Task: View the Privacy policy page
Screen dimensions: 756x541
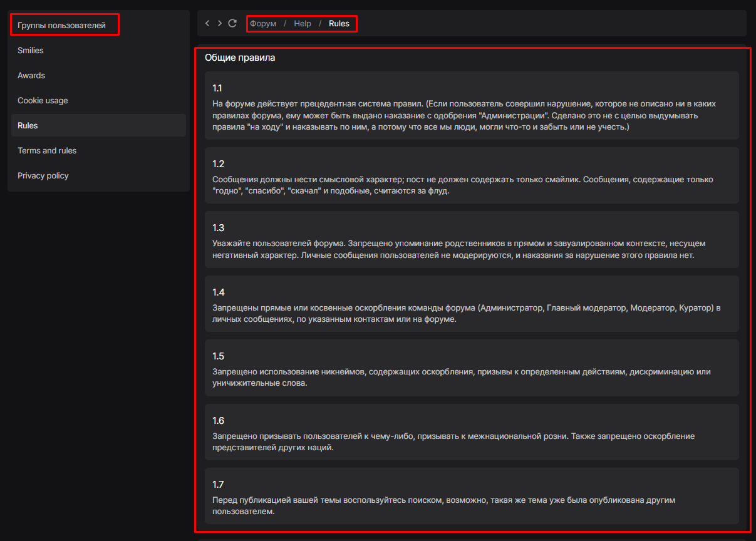Action: pos(43,176)
